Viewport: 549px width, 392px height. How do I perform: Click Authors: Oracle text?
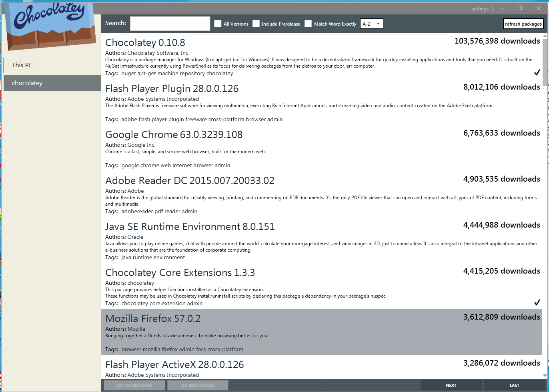point(124,237)
